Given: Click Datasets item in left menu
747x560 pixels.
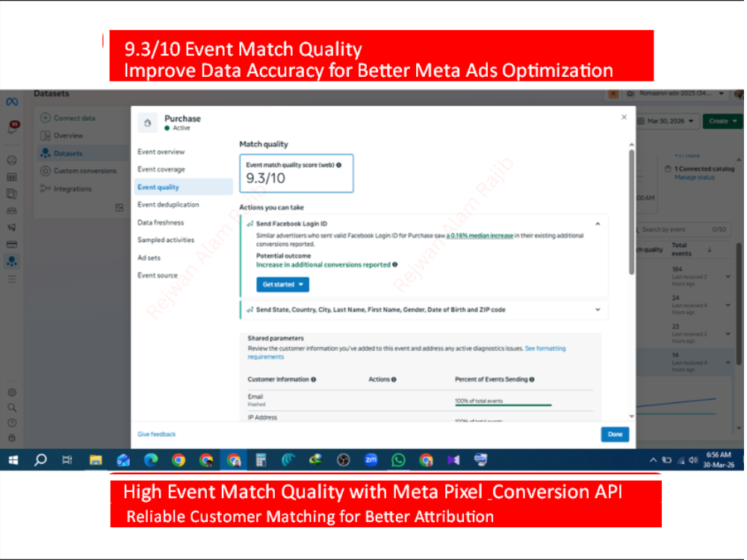Looking at the screenshot, I should (x=82, y=153).
